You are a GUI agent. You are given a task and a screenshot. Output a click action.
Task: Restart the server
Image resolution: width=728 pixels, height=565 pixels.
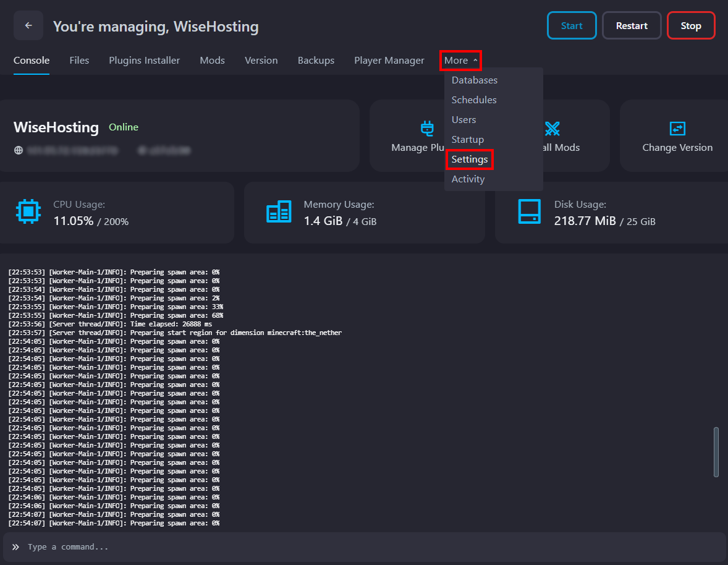pos(631,25)
